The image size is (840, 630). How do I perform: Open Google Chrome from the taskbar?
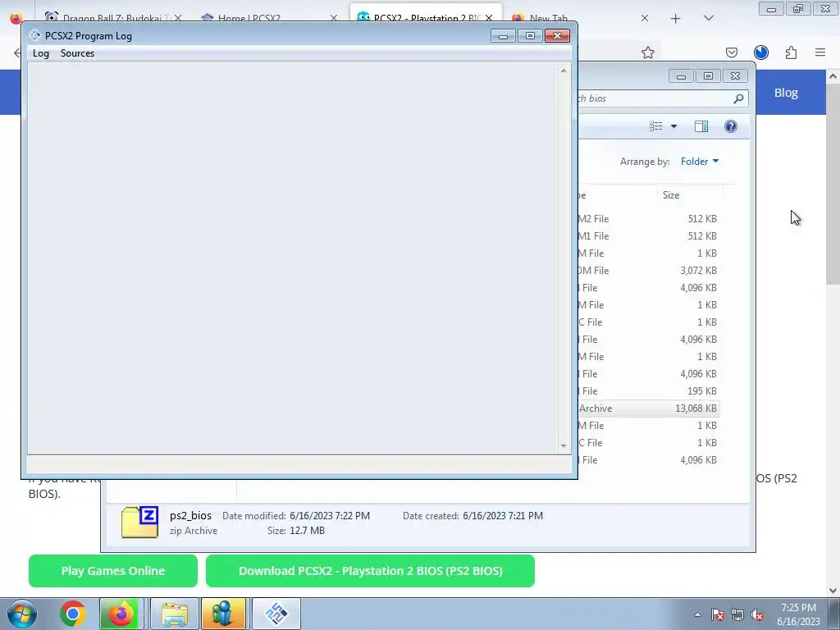tap(73, 614)
